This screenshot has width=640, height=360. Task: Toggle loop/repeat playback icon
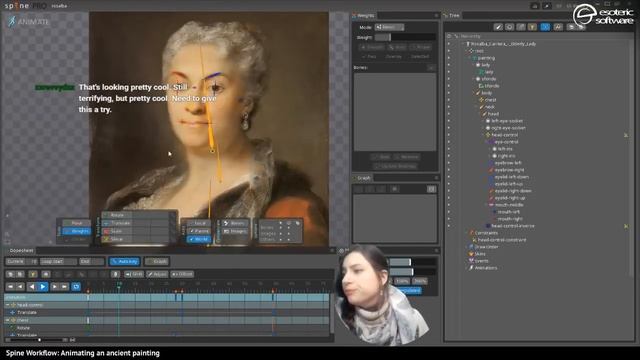pos(76,287)
